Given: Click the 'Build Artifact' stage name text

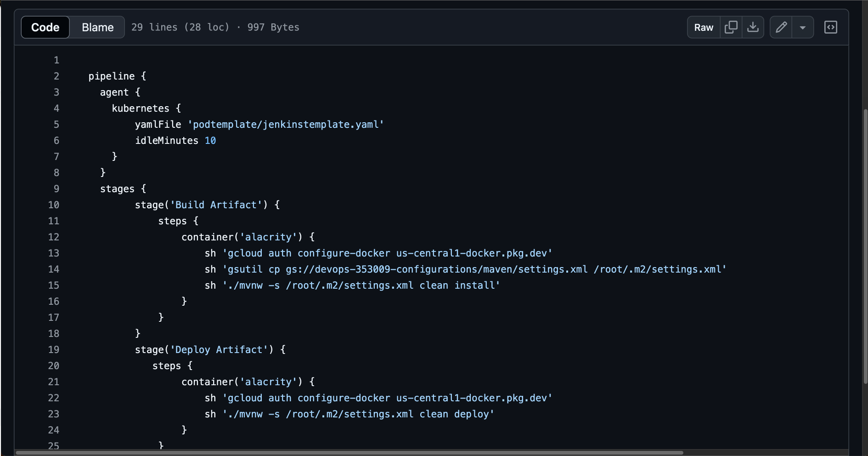Looking at the screenshot, I should [x=216, y=205].
